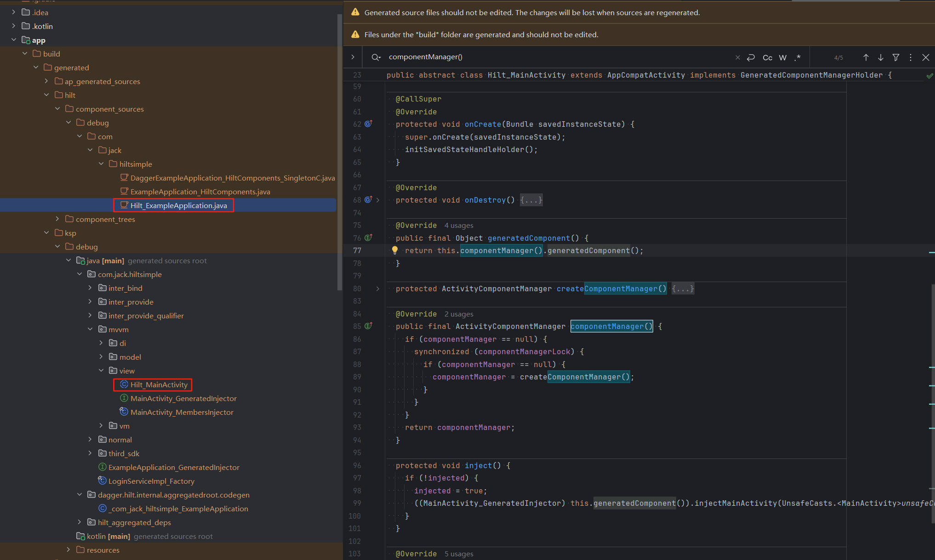Expand the folded onDestroy method

(378, 200)
